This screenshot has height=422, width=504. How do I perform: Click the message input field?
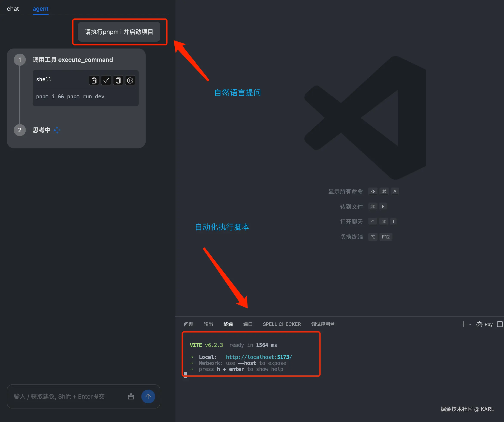[x=67, y=396]
